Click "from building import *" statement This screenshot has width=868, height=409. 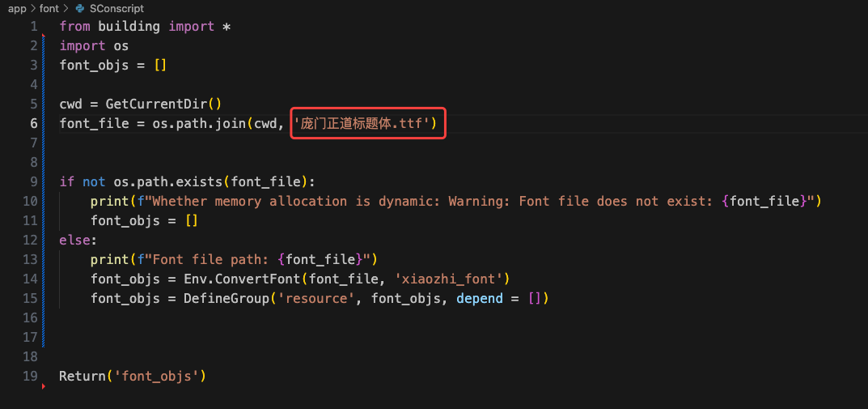pos(146,26)
